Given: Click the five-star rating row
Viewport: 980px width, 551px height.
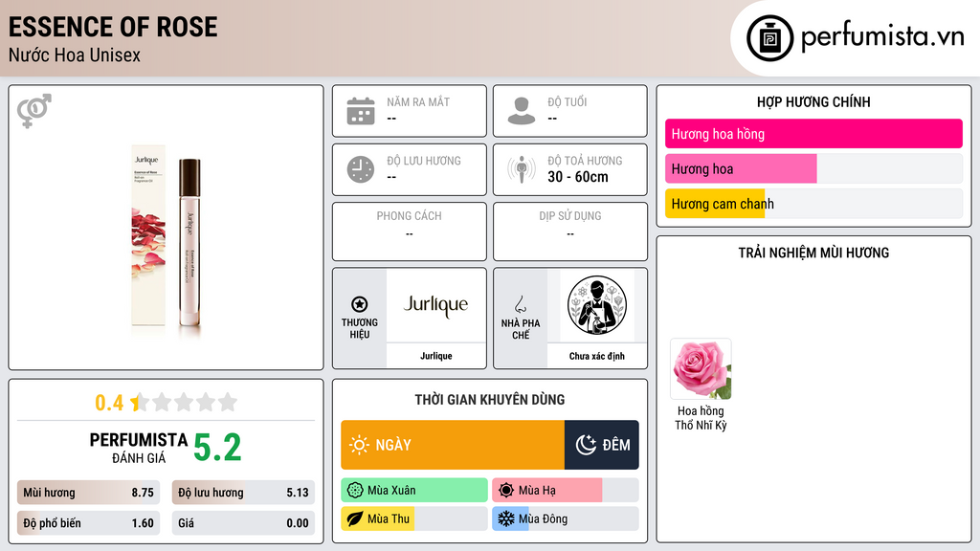Looking at the screenshot, I should tap(185, 402).
